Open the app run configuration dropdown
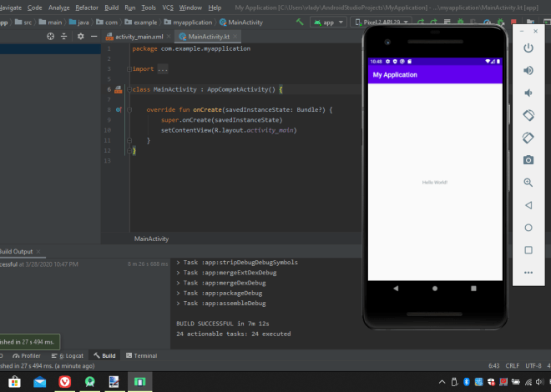Image resolution: width=551 pixels, height=392 pixels. coord(329,23)
